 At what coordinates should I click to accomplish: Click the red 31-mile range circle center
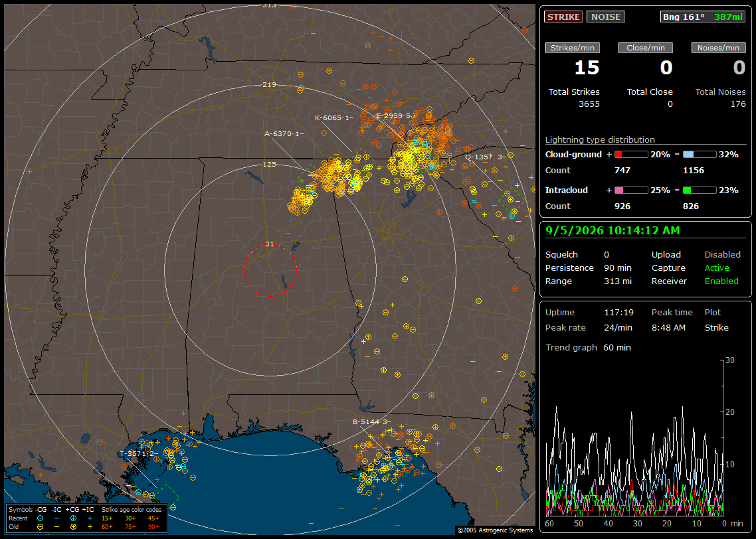pyautogui.click(x=270, y=270)
